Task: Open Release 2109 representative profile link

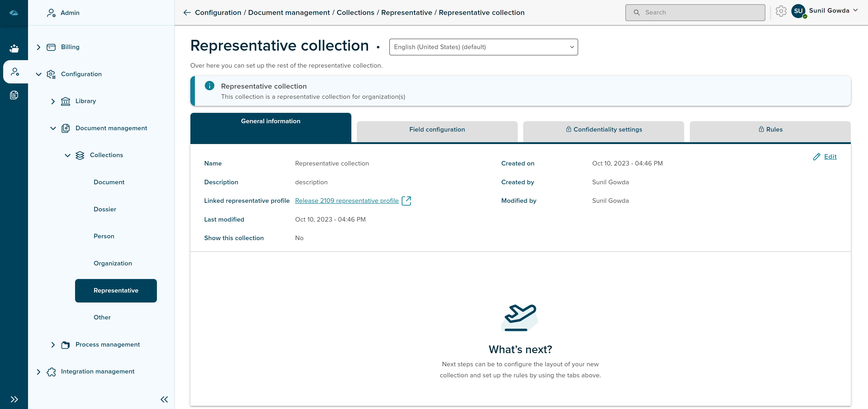Action: pyautogui.click(x=346, y=201)
